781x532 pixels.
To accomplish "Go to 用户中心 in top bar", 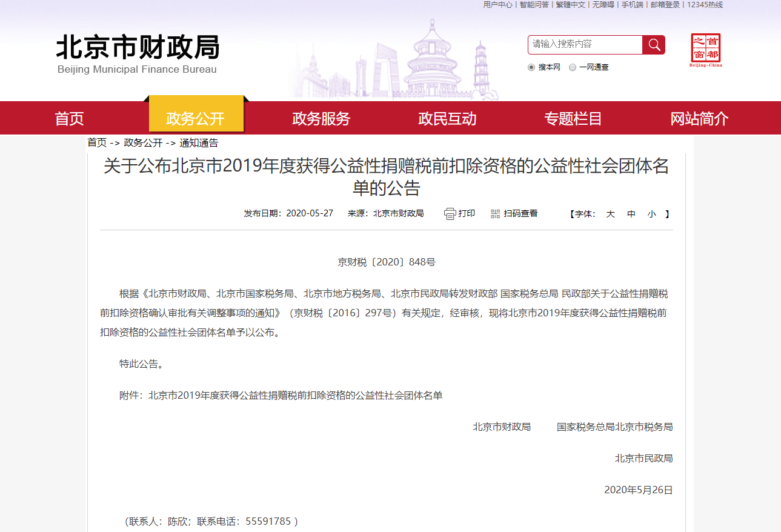I will tap(498, 4).
